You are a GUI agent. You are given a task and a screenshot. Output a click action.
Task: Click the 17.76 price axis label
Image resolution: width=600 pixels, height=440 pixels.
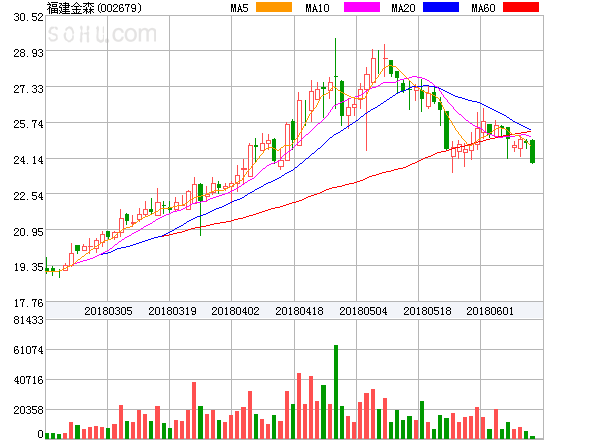(x=28, y=303)
